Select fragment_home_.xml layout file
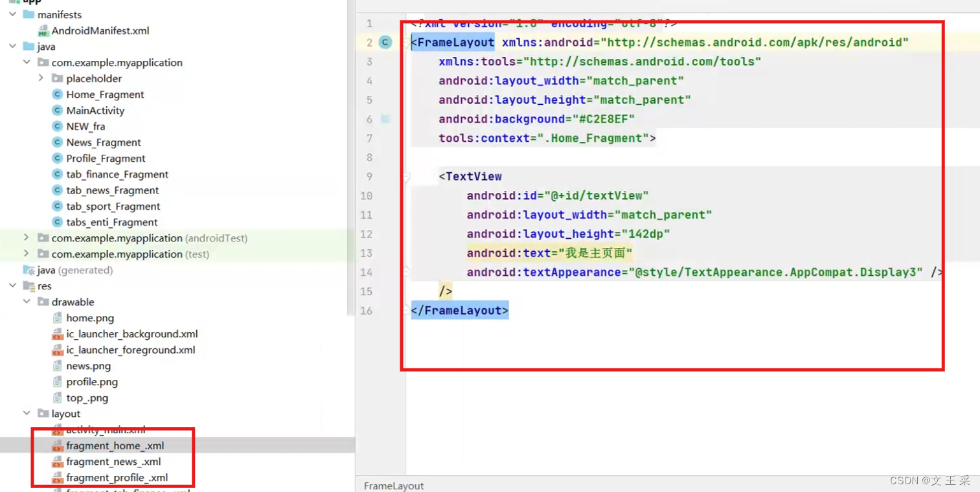The width and height of the screenshot is (980, 492). pyautogui.click(x=115, y=445)
